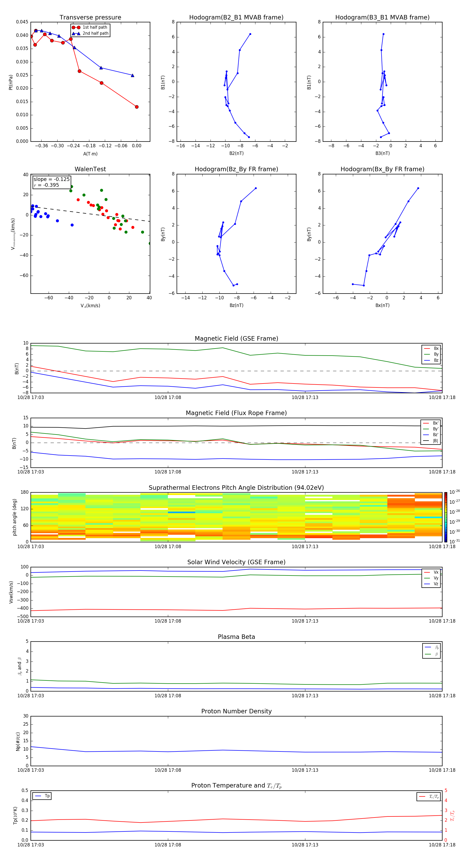Click 'B2(nT)' x-axis label
473x868 pixels.
[236, 153]
